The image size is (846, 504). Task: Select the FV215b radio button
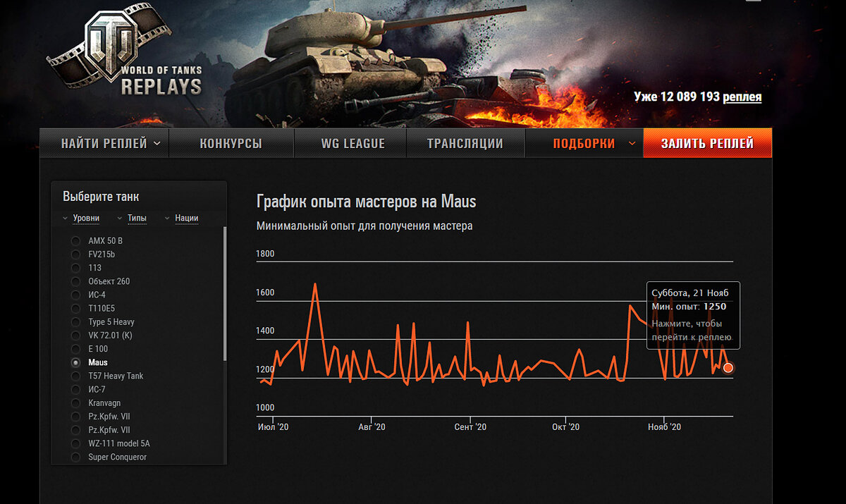click(75, 254)
